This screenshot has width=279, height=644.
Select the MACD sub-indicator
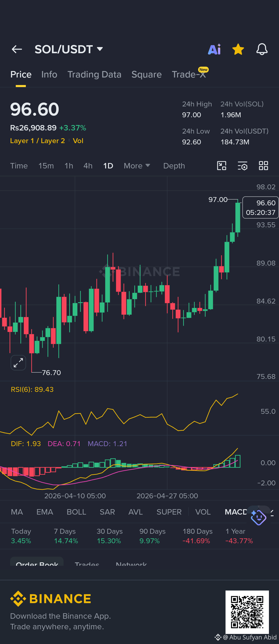pos(236,512)
